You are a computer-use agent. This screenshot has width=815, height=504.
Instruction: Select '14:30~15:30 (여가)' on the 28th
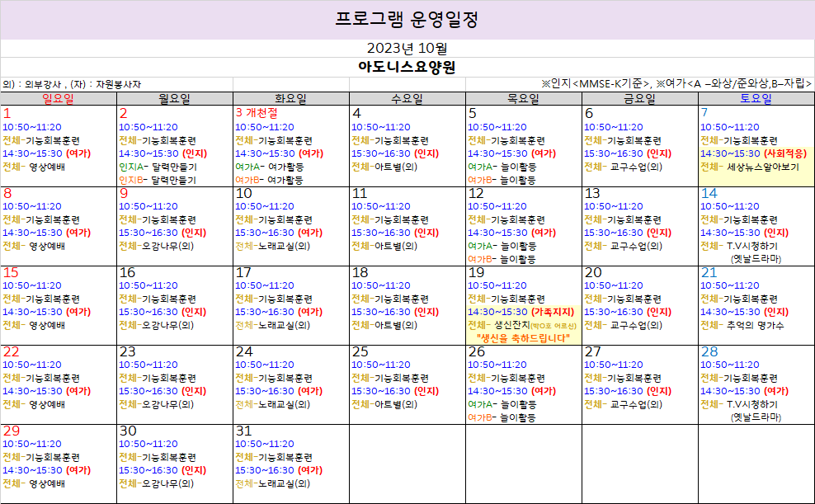(744, 391)
